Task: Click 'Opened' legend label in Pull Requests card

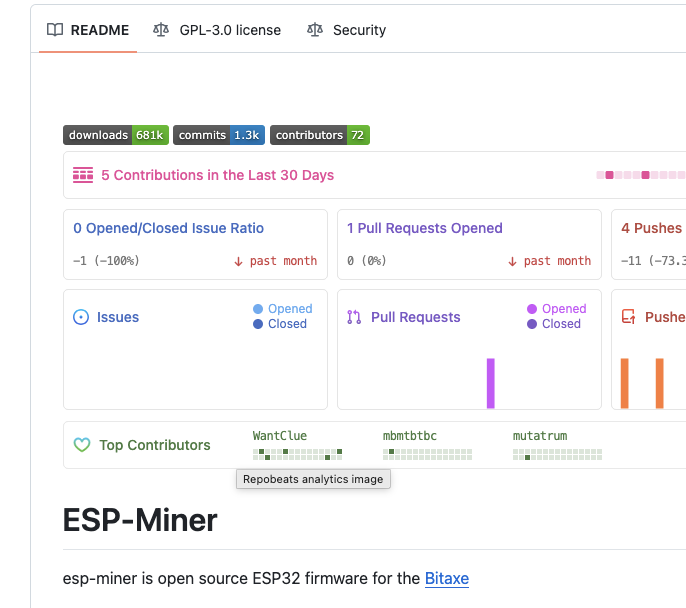Action: (x=564, y=309)
